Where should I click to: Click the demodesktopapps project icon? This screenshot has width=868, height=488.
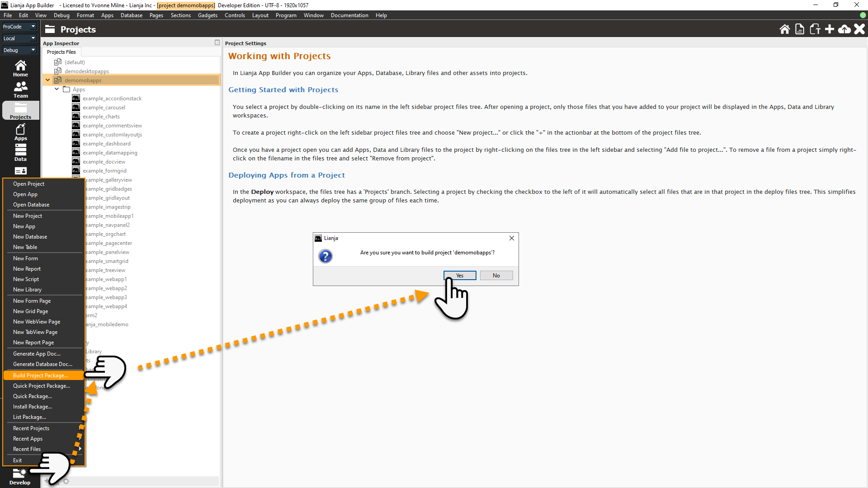[x=58, y=71]
